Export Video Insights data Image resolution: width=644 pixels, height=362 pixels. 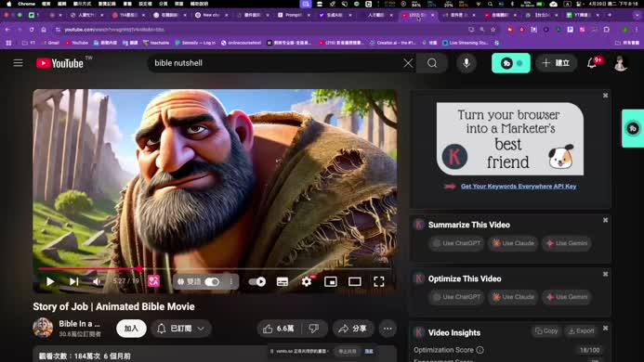pyautogui.click(x=581, y=330)
